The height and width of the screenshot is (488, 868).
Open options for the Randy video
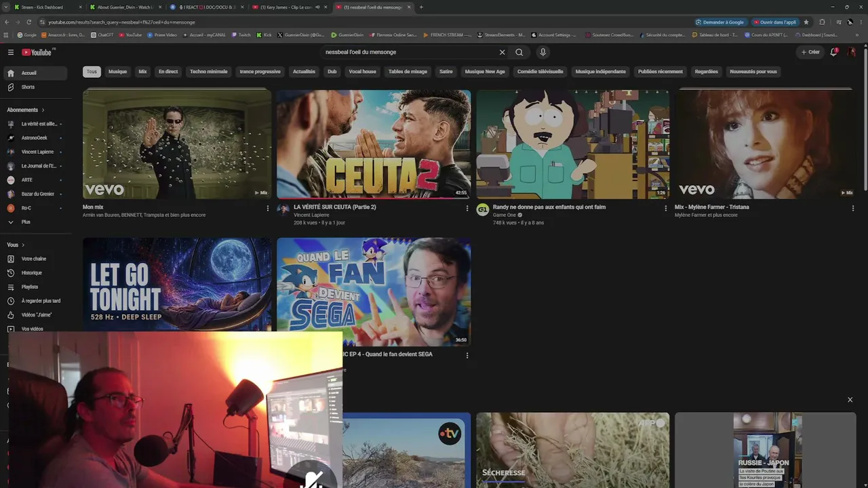tap(665, 208)
